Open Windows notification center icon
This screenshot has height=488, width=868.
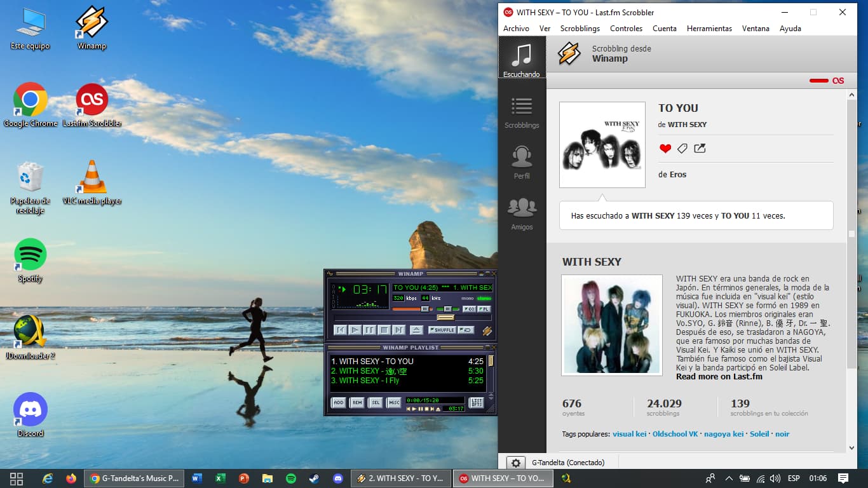tap(843, 478)
